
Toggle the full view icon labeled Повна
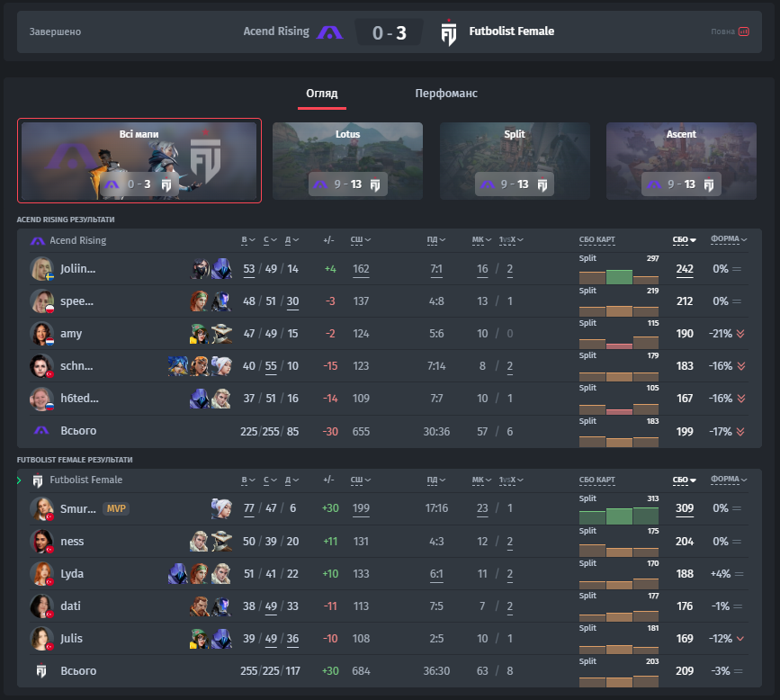coord(744,31)
